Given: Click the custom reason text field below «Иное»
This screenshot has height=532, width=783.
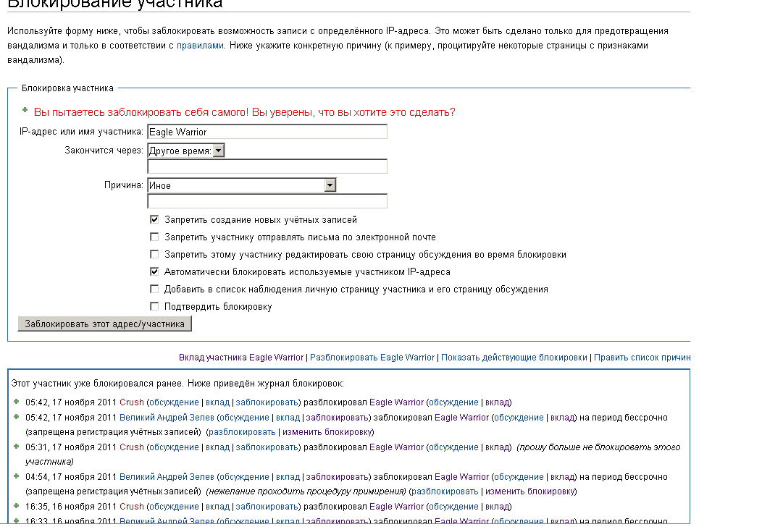Looking at the screenshot, I should point(267,201).
